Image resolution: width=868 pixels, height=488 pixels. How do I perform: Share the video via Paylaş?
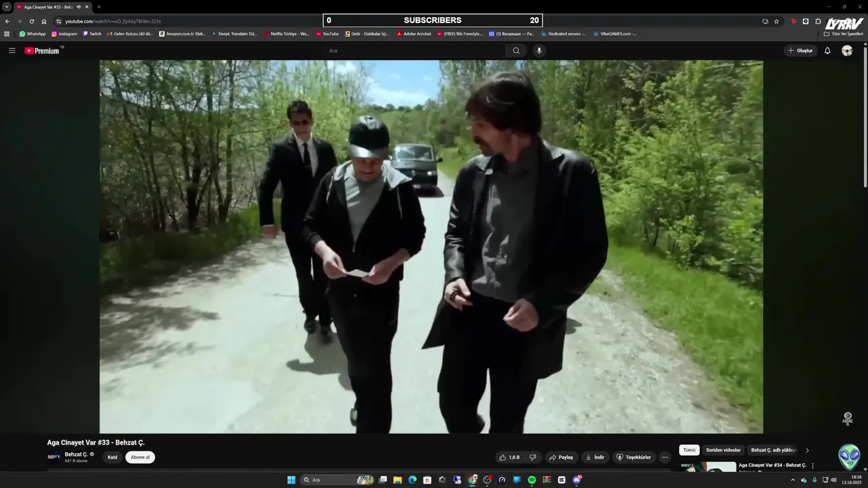pos(561,457)
